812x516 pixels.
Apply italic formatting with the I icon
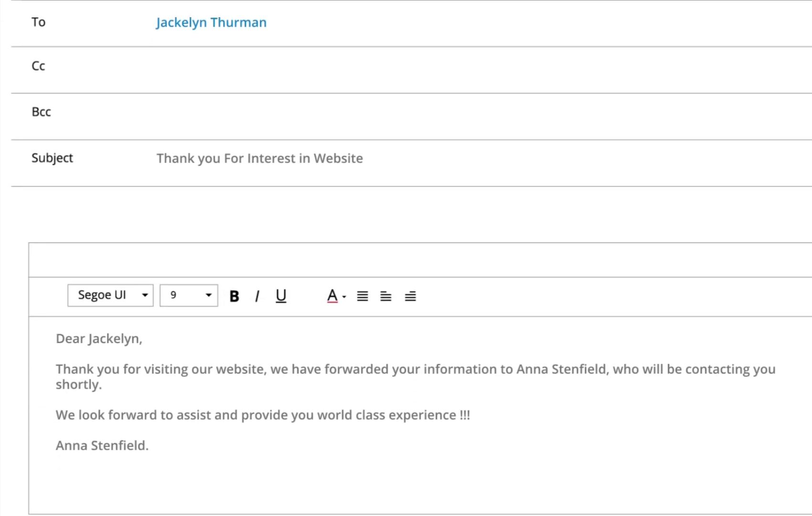(257, 296)
